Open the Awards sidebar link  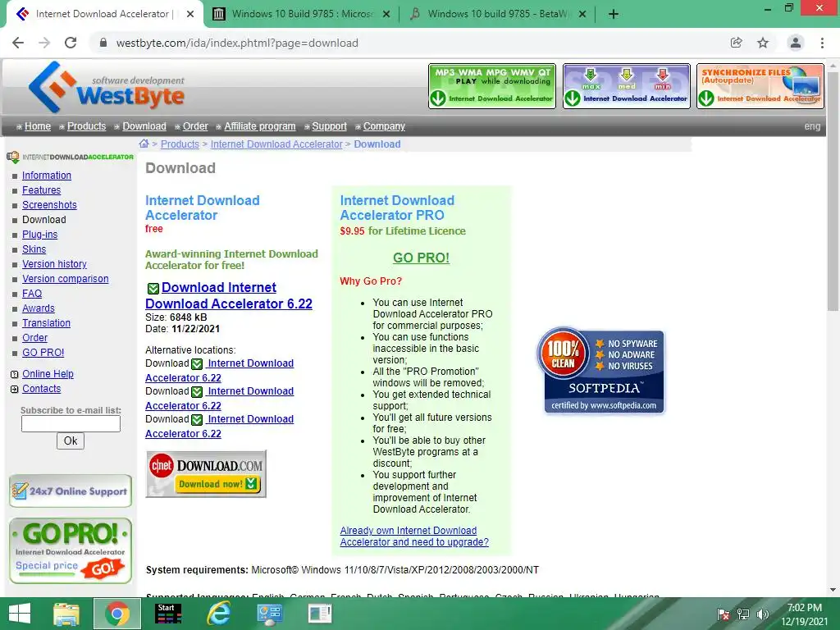pyautogui.click(x=38, y=308)
